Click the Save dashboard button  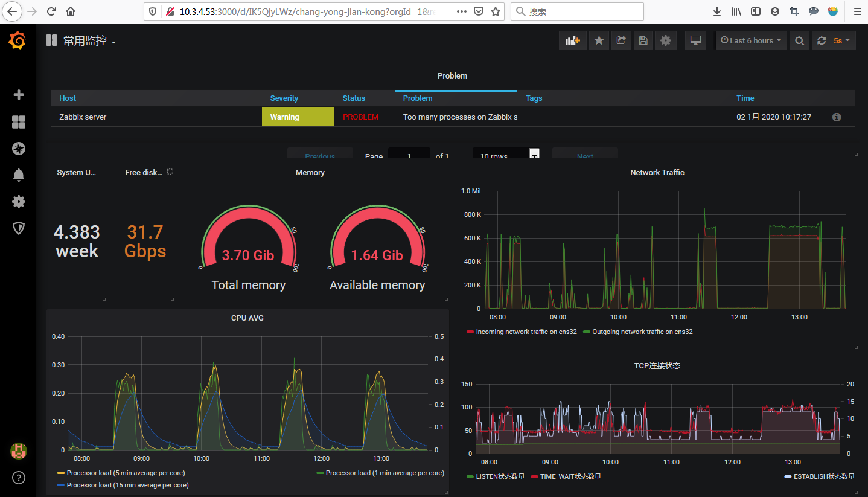(643, 40)
